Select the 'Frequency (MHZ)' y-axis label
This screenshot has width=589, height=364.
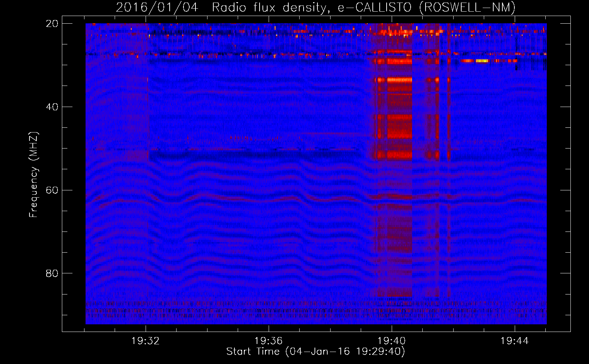[33, 175]
